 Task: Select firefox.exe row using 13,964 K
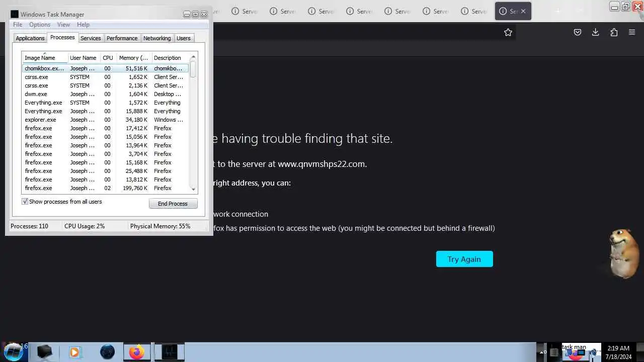pos(105,145)
